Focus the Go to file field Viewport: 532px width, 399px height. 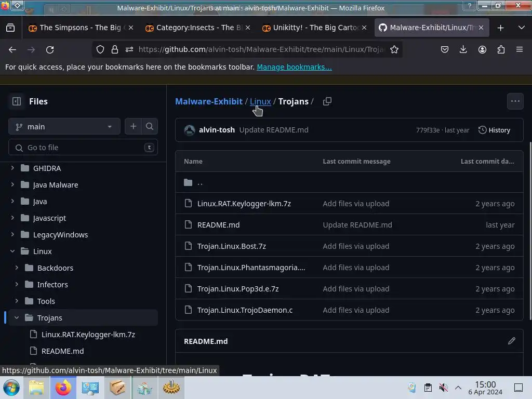point(83,147)
